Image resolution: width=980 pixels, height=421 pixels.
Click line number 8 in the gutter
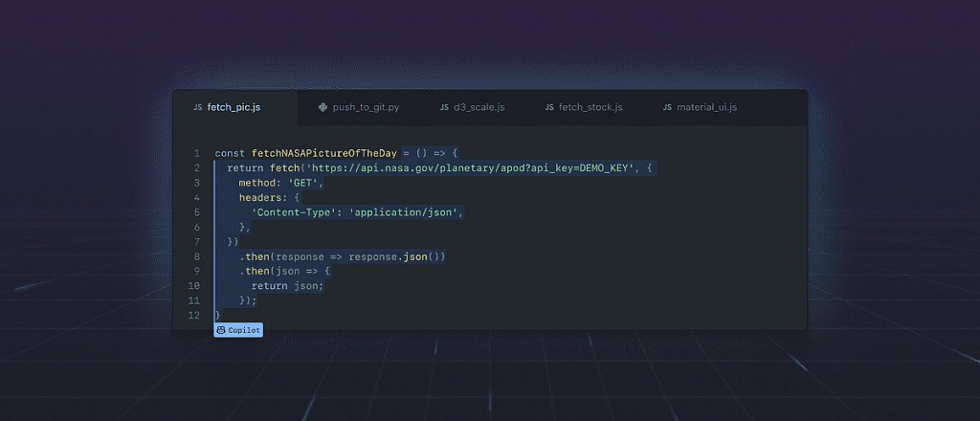pyautogui.click(x=197, y=256)
